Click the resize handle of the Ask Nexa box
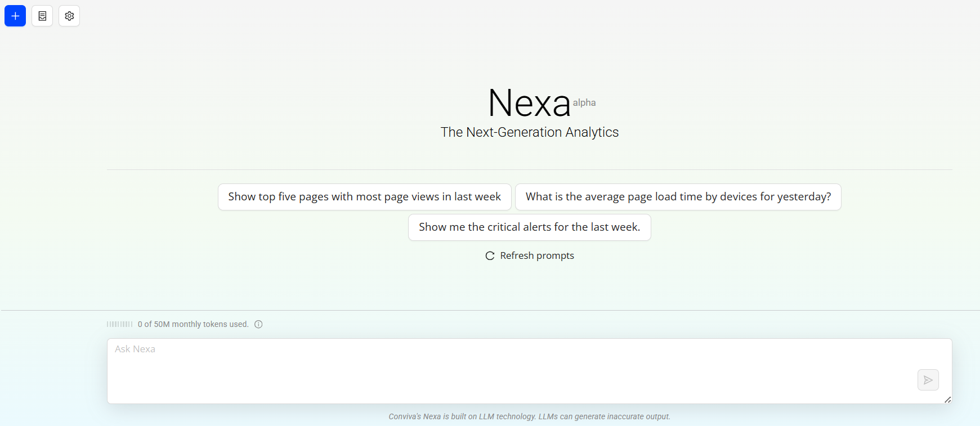 947,400
